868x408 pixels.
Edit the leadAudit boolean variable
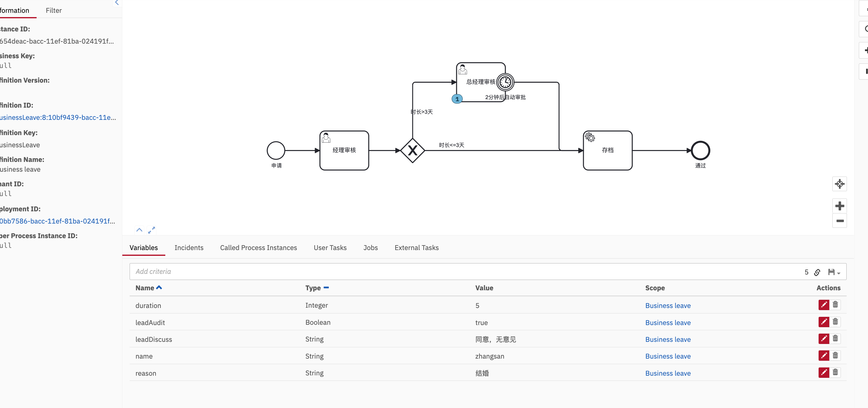coord(823,322)
